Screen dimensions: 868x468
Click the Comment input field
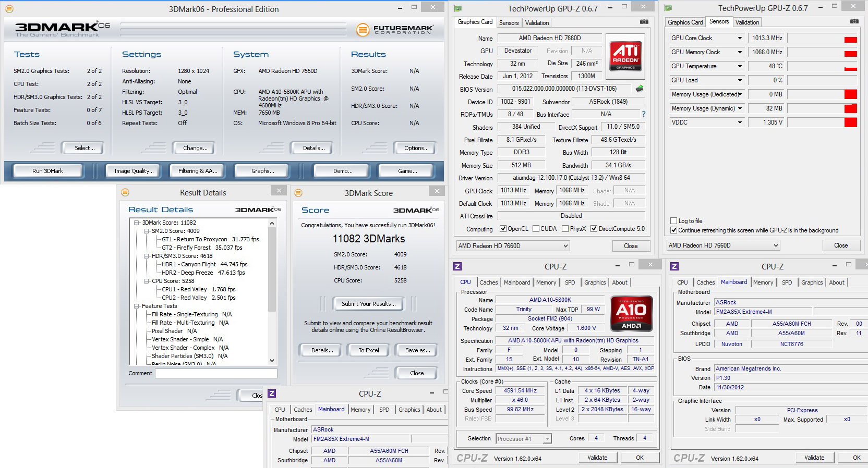click(216, 373)
